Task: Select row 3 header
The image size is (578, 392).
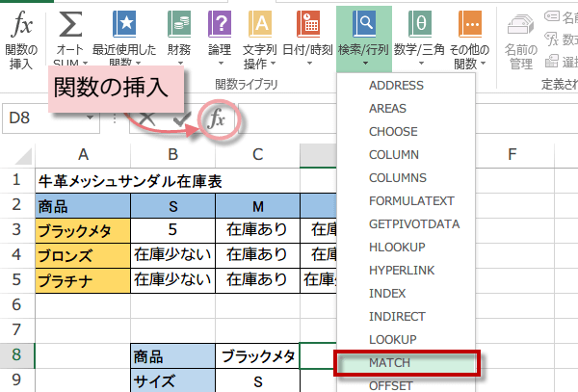Action: click(x=16, y=230)
